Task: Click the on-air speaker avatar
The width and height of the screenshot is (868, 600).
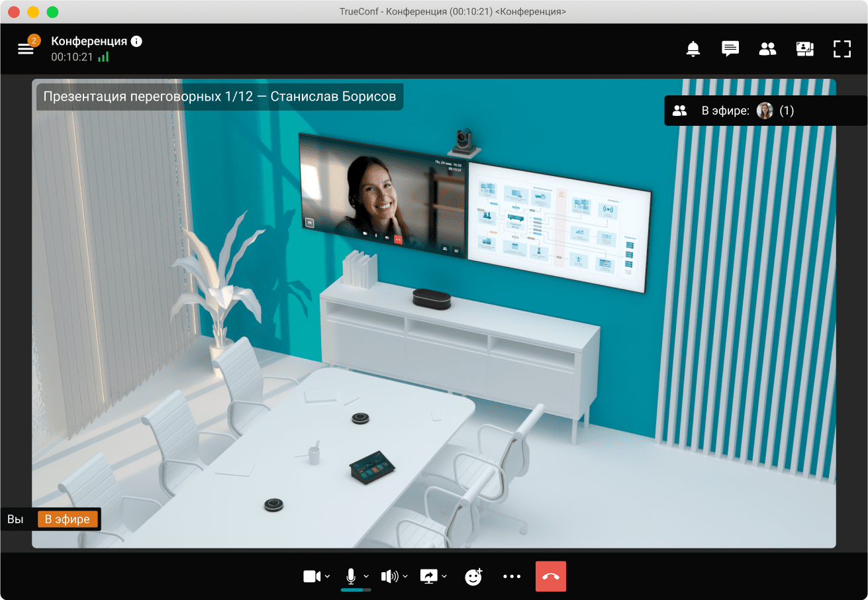Action: point(765,111)
